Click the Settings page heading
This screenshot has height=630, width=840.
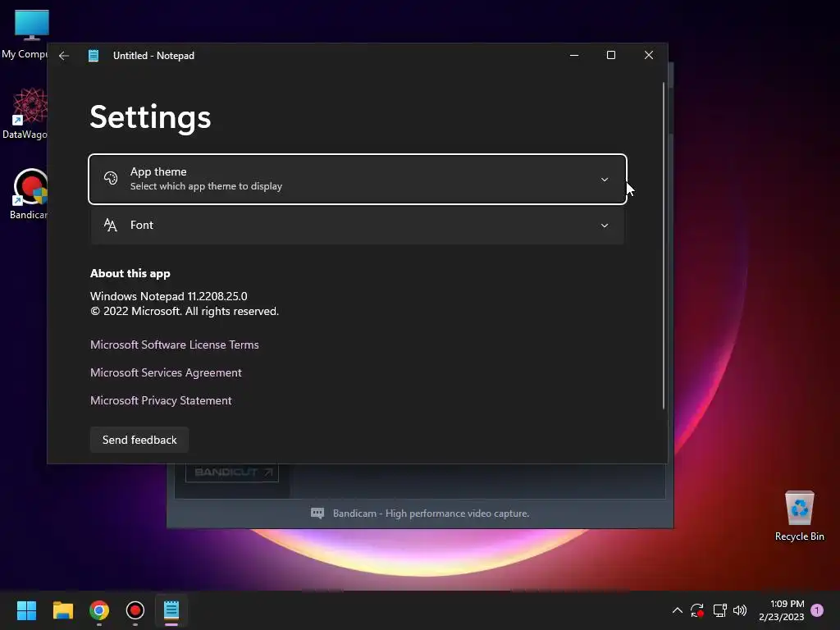(151, 117)
